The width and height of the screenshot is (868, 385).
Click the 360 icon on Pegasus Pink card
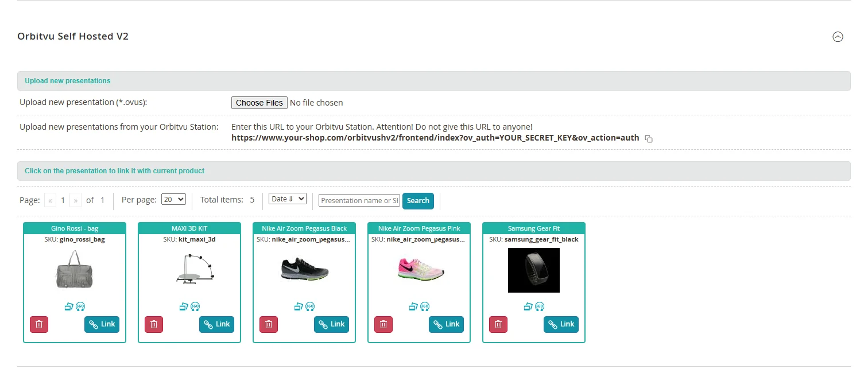(x=425, y=306)
